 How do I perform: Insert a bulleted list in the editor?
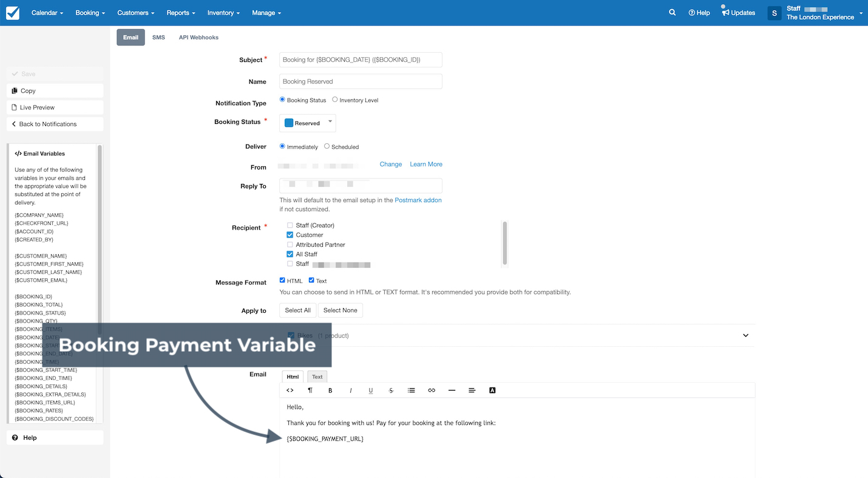tap(411, 390)
